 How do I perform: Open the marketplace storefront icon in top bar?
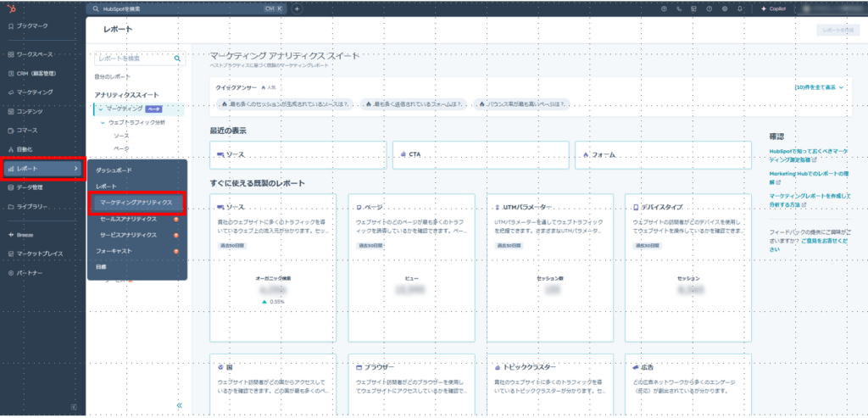pos(693,8)
